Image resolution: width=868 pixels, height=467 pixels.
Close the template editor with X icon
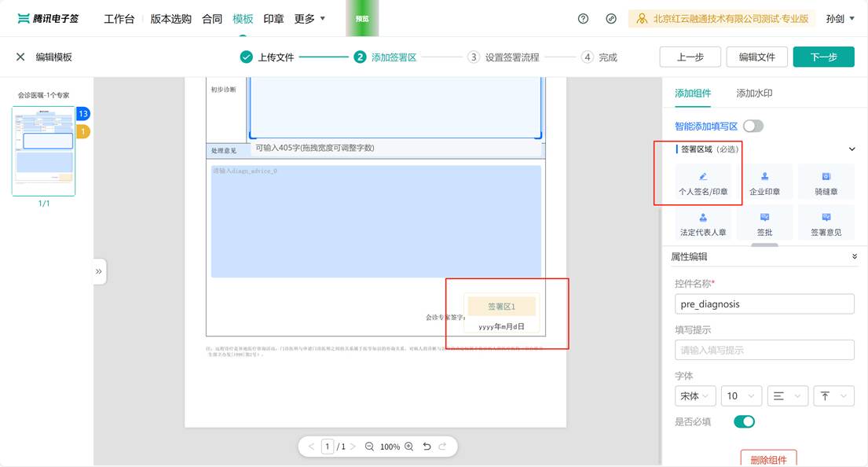20,57
